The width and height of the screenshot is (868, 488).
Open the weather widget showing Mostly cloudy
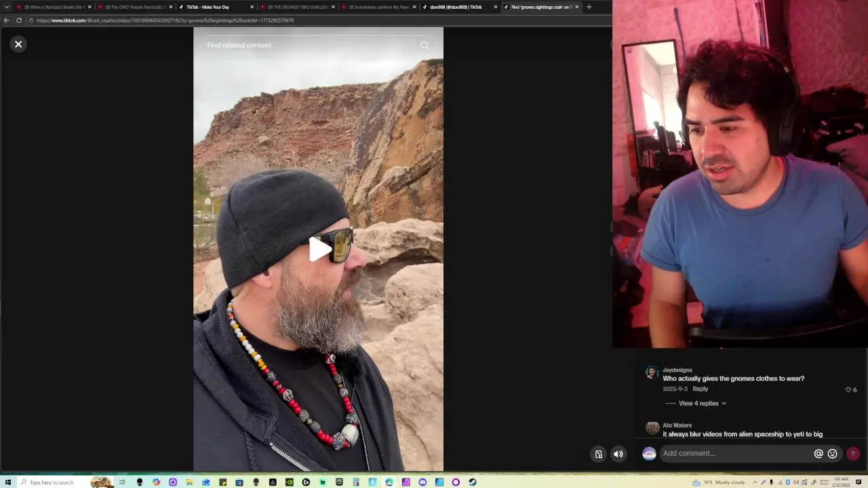point(718,482)
